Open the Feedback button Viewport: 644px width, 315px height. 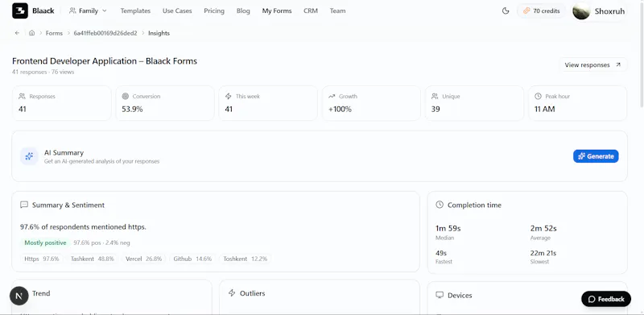point(606,299)
